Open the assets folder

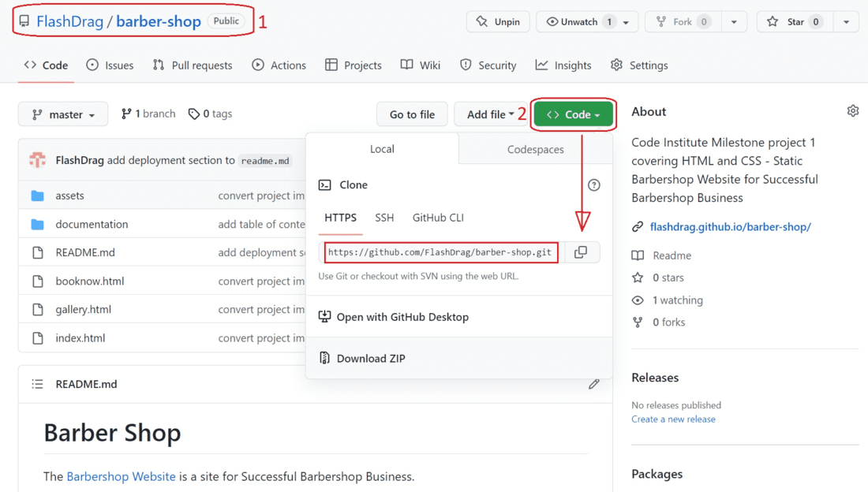(x=69, y=196)
